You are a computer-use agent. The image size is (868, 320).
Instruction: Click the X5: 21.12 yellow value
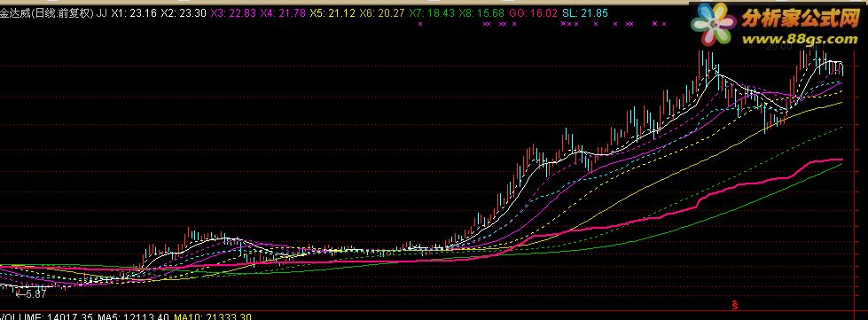tap(333, 13)
